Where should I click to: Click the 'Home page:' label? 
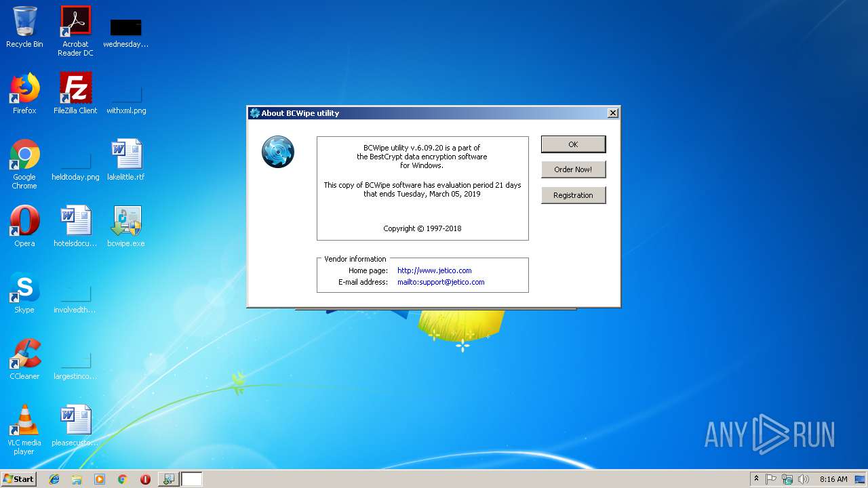[x=368, y=270]
